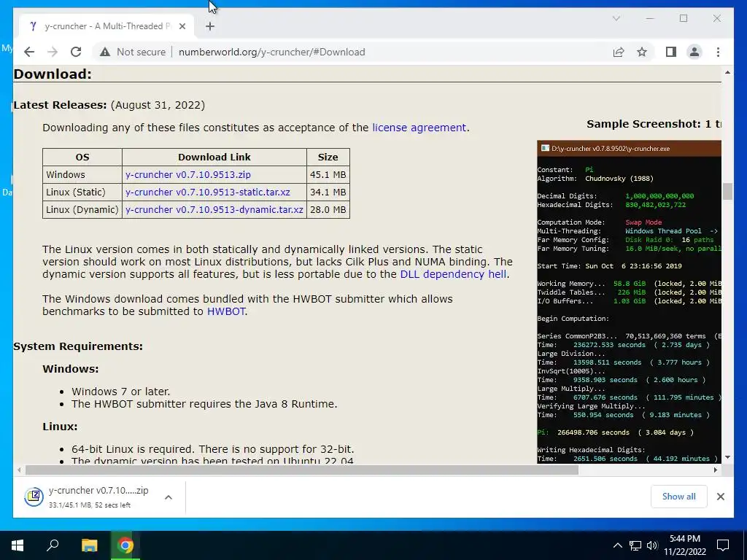Click the Linux (Static) table cell
Screen dimensions: 747x560
(x=82, y=192)
